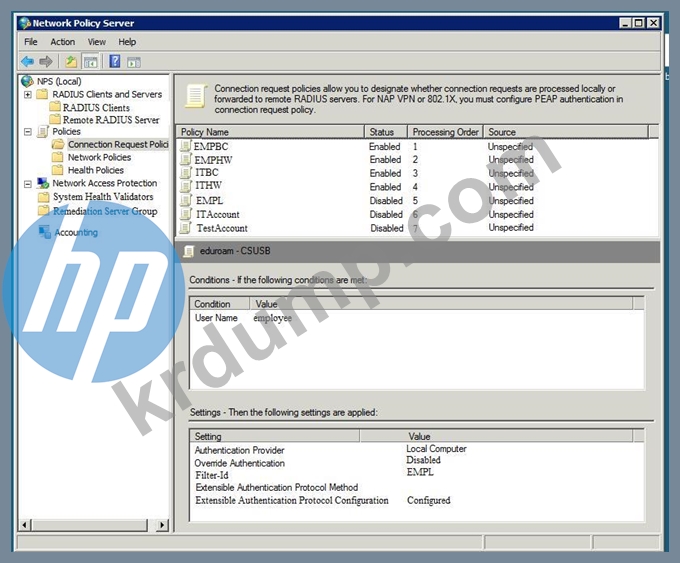Expand RADIUS Clients and Servers node
Image resolution: width=680 pixels, height=563 pixels.
[28, 94]
